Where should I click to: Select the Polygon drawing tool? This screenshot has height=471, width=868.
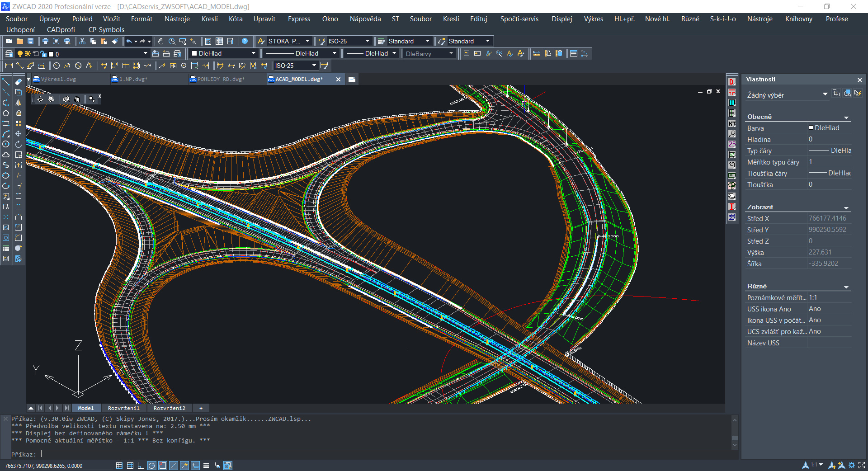(6, 113)
